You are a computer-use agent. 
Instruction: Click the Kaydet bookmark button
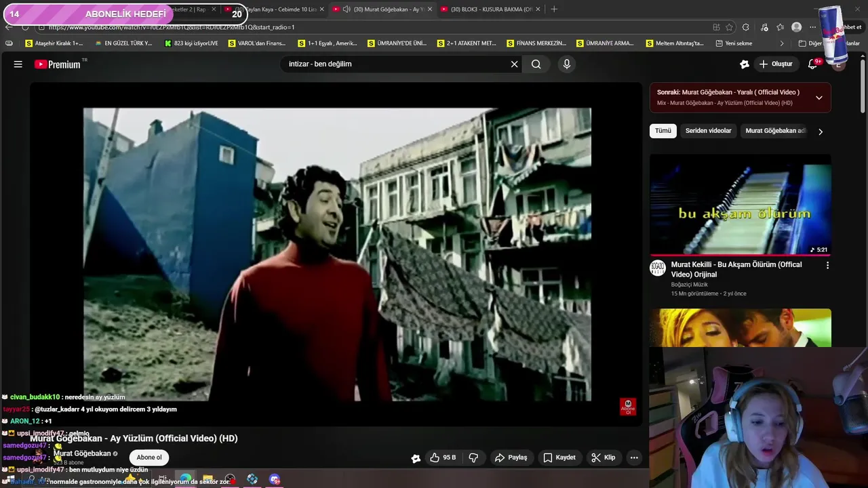pyautogui.click(x=559, y=457)
